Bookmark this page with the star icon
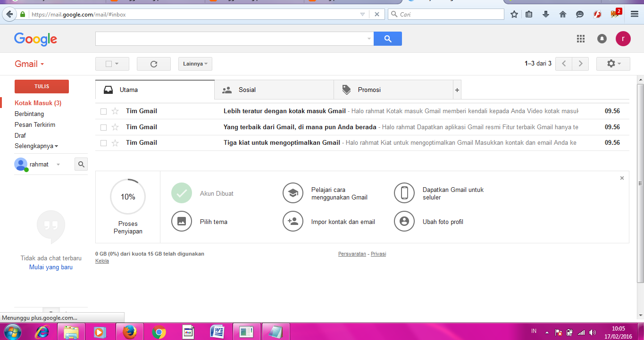Image resolution: width=644 pixels, height=340 pixels. (x=514, y=14)
